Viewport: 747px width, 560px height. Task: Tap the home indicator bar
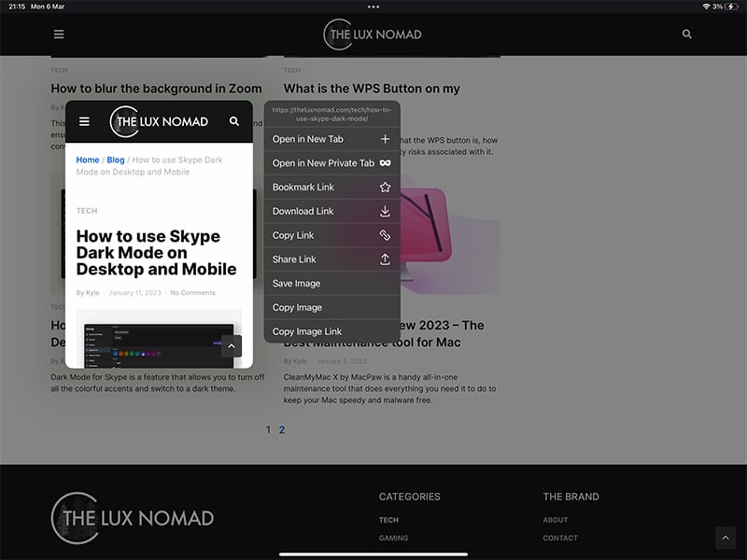point(373,554)
